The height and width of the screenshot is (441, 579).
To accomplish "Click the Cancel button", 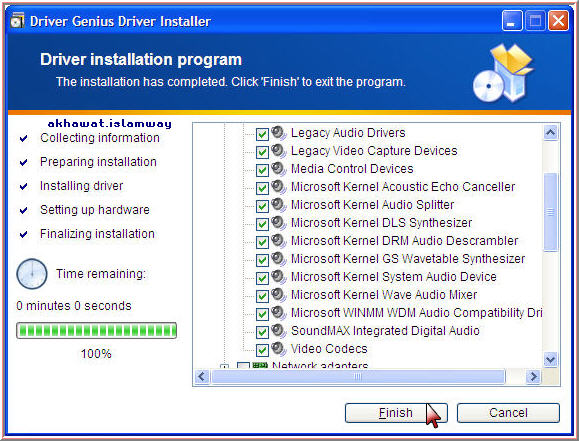I will [508, 413].
